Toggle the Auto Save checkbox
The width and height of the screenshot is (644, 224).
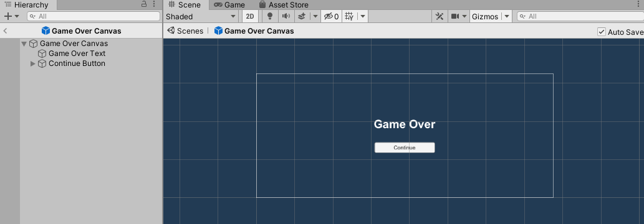pyautogui.click(x=601, y=32)
